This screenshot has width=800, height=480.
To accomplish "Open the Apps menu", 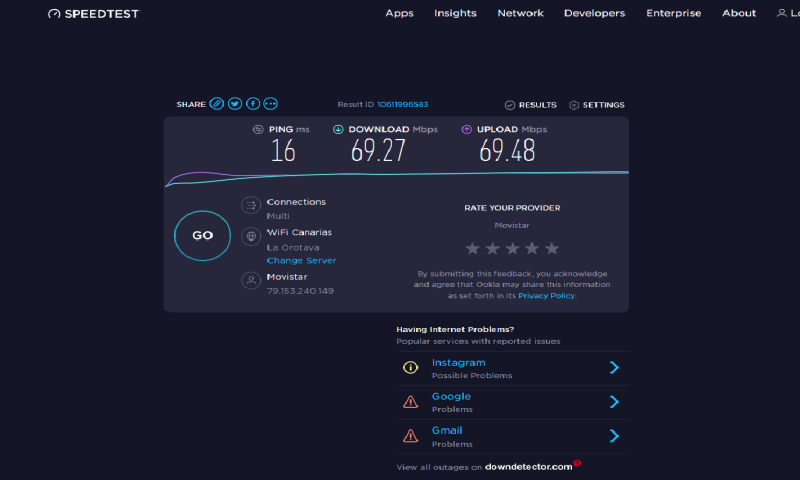I will [x=399, y=13].
